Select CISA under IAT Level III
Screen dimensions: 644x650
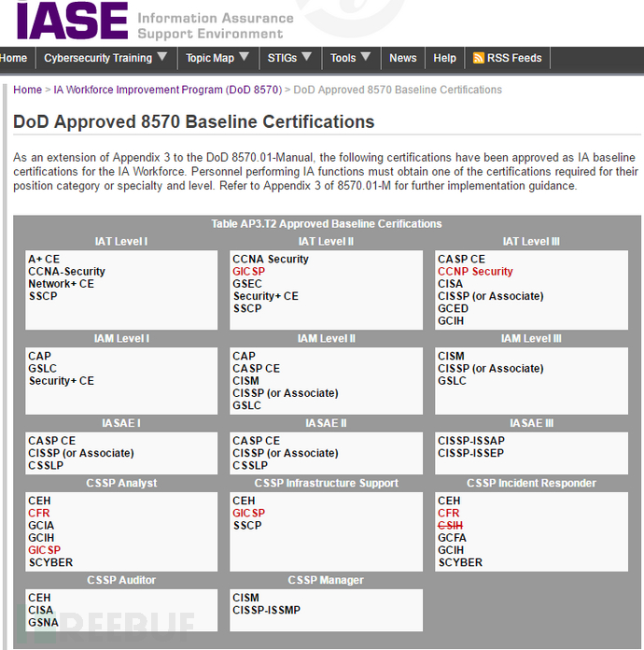[x=451, y=284]
